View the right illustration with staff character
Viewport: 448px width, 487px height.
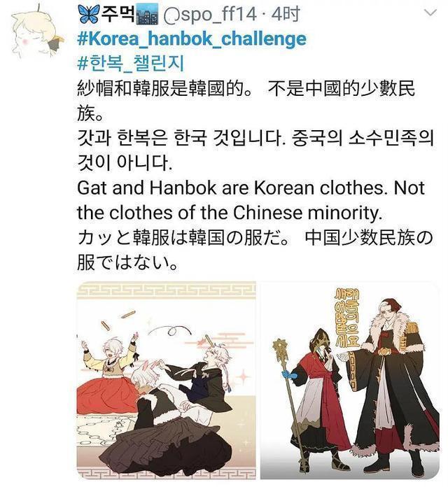point(349,381)
